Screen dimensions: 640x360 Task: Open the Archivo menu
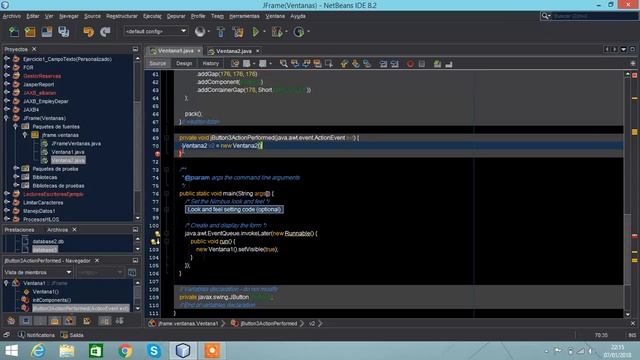[11, 16]
